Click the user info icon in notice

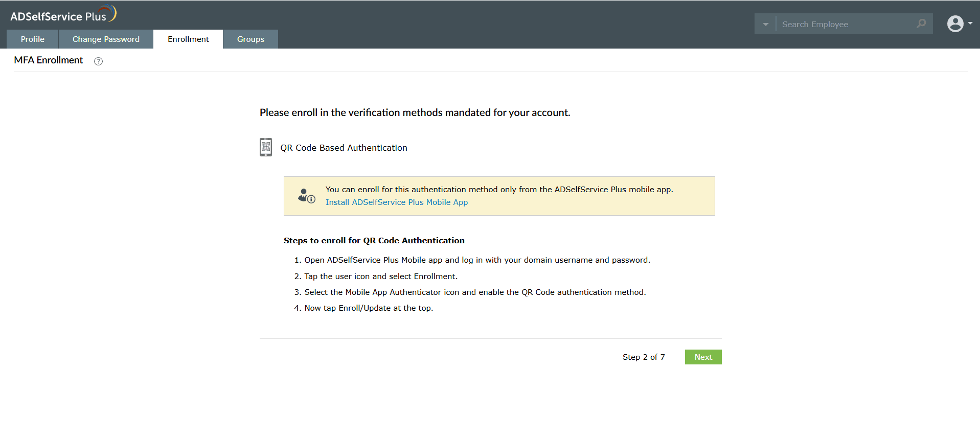307,196
